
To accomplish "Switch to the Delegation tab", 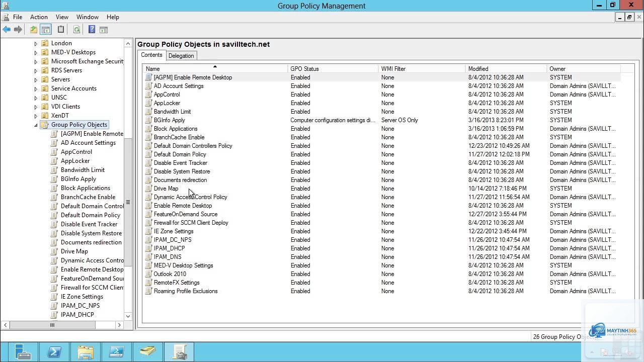I will tap(181, 56).
